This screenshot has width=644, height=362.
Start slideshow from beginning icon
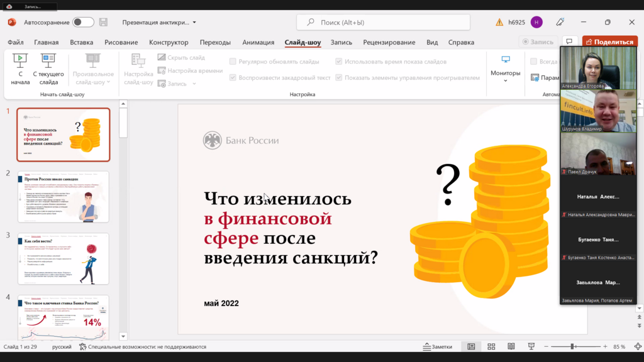pyautogui.click(x=19, y=60)
